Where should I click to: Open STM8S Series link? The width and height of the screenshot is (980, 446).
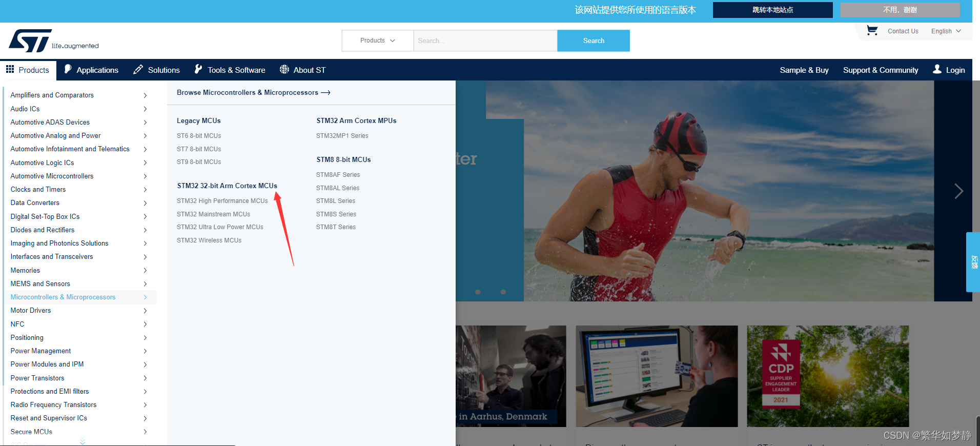point(336,214)
